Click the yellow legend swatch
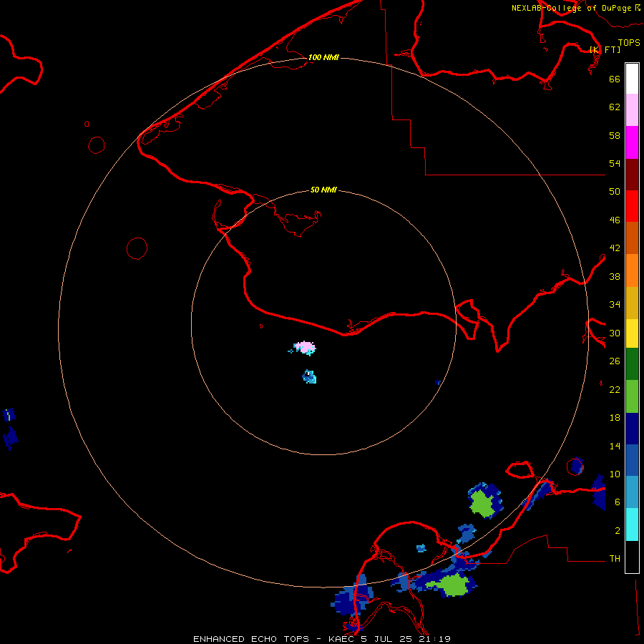The height and width of the screenshot is (644, 644). click(632, 333)
